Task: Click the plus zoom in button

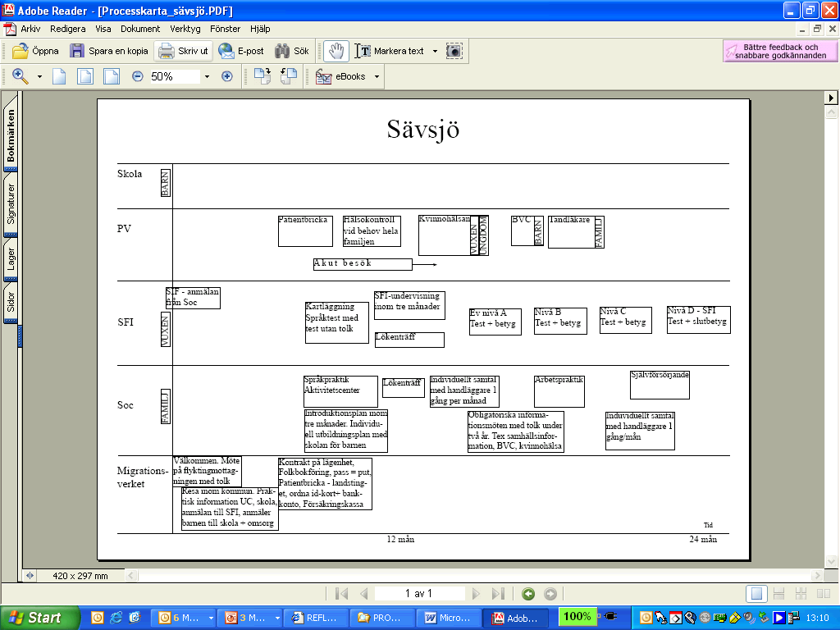Action: (227, 76)
